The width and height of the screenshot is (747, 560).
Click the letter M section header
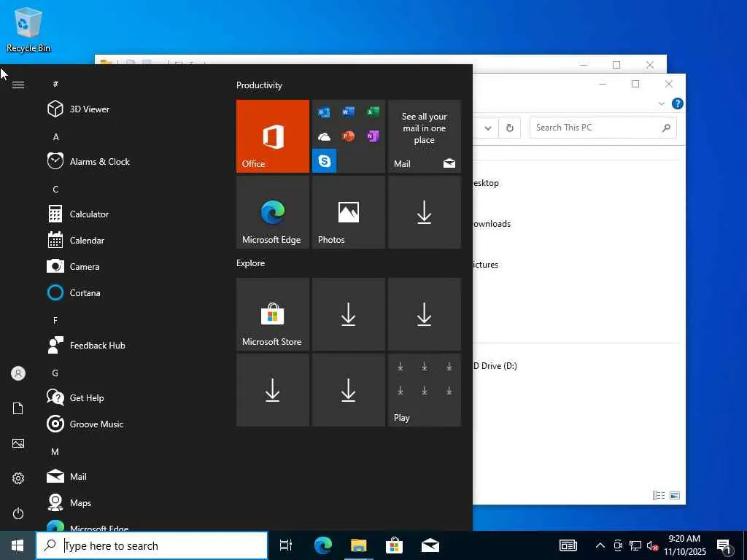click(55, 452)
